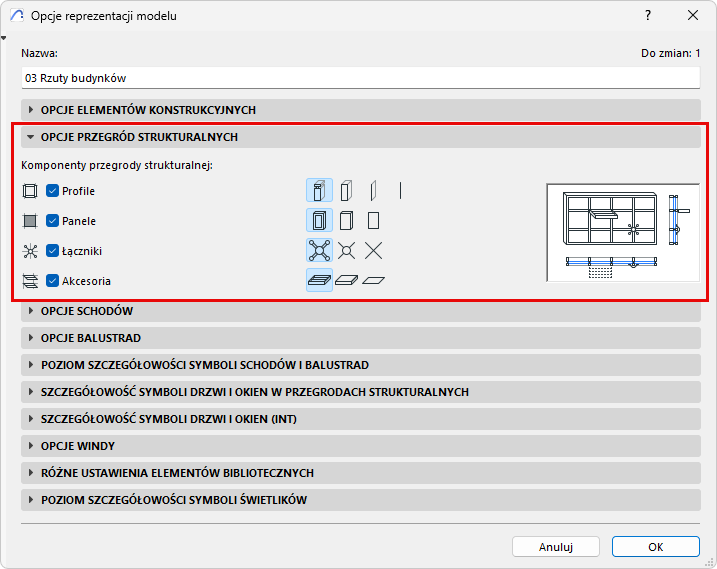Select full detail Panele display icon

click(319, 220)
